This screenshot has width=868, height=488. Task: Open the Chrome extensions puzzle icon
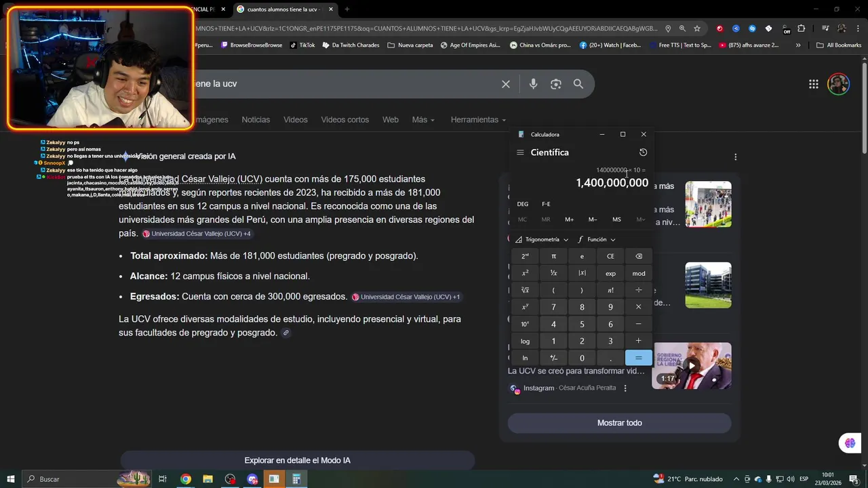(802, 28)
